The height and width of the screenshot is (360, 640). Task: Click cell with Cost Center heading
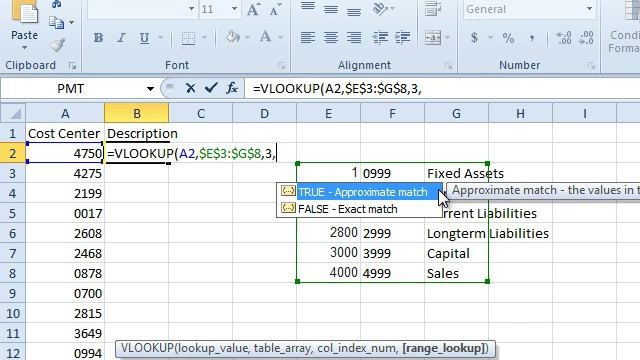[x=65, y=133]
